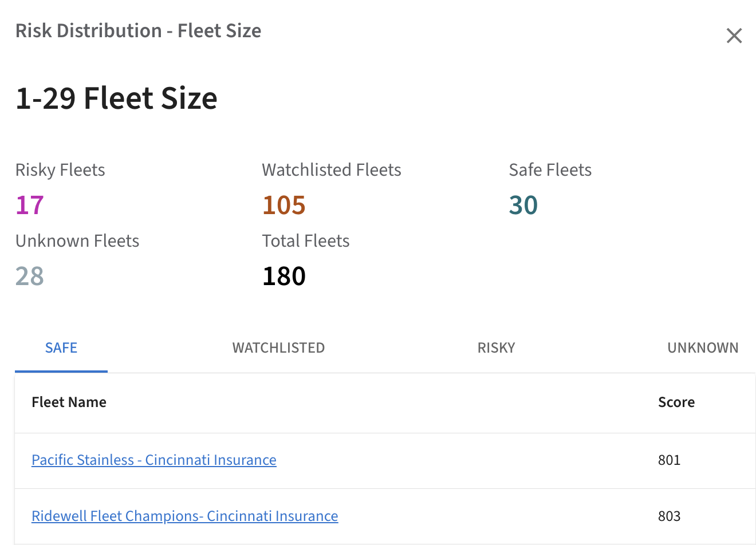
Task: Click the Fleet Name column header
Action: tap(69, 402)
